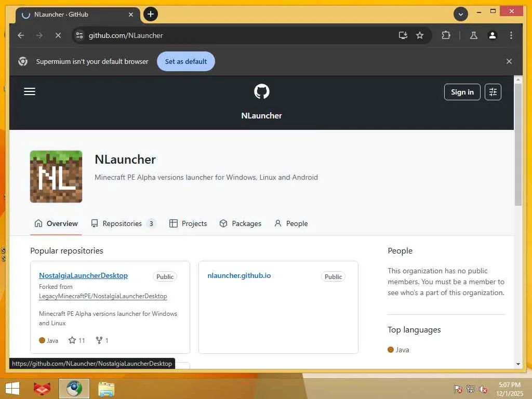Expand the tab search dropdown arrow
The image size is (532, 399).
[461, 14]
